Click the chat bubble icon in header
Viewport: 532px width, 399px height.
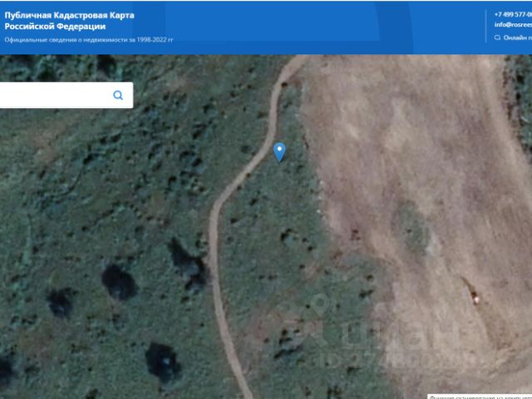click(497, 37)
